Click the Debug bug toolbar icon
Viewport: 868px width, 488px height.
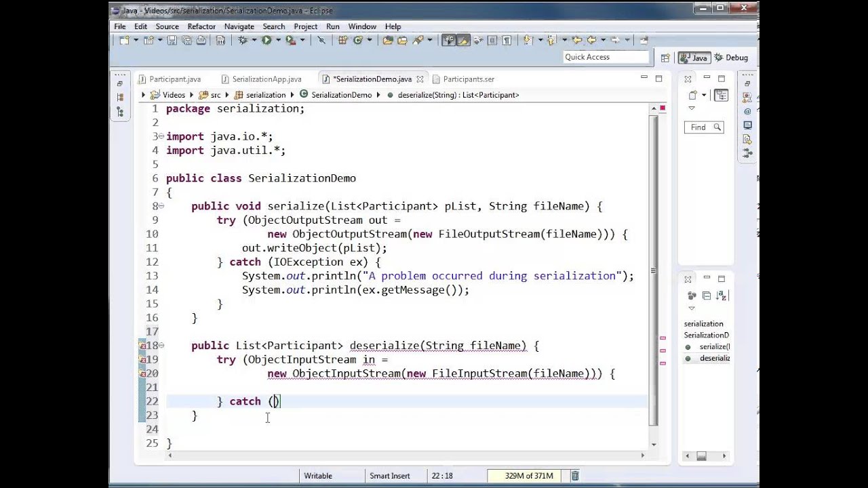[243, 41]
